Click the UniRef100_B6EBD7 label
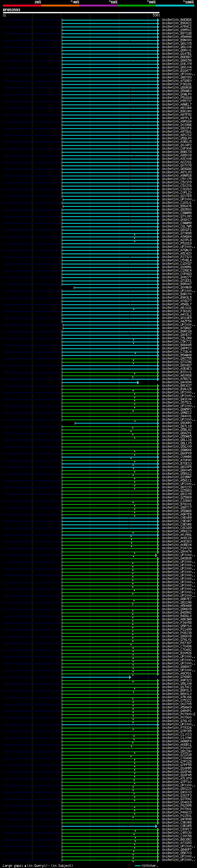Screen dimensions: 197x868 pos(177,57)
